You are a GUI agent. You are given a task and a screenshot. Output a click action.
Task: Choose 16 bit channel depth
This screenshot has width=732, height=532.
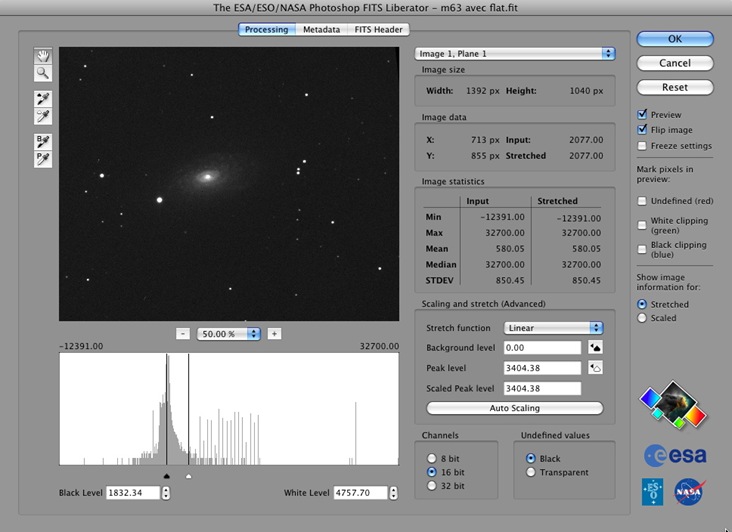[432, 472]
